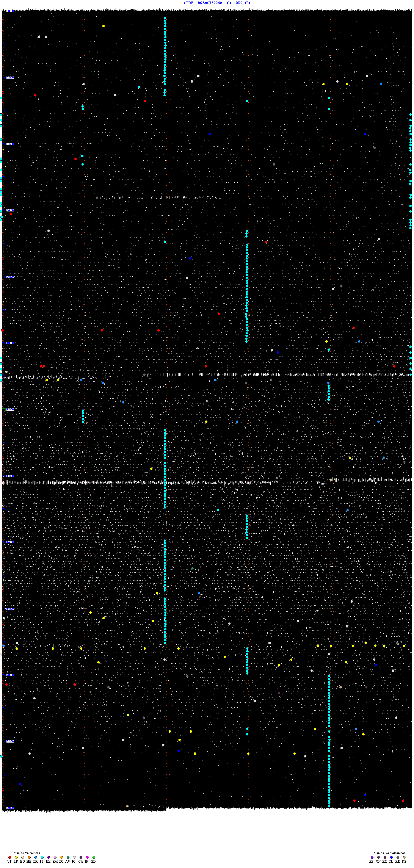Click the cyan TI legend swatch
The width and height of the screenshot is (414, 868).
[42, 857]
